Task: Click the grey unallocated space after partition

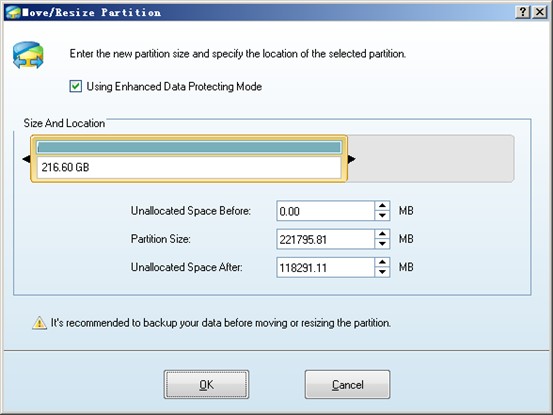Action: tap(431, 159)
